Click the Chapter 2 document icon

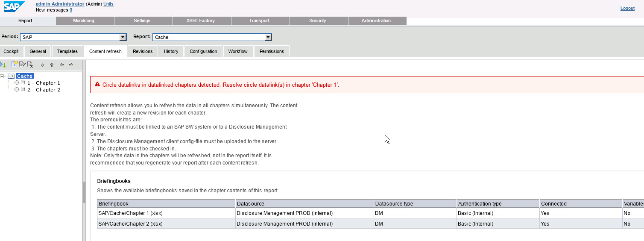click(23, 89)
